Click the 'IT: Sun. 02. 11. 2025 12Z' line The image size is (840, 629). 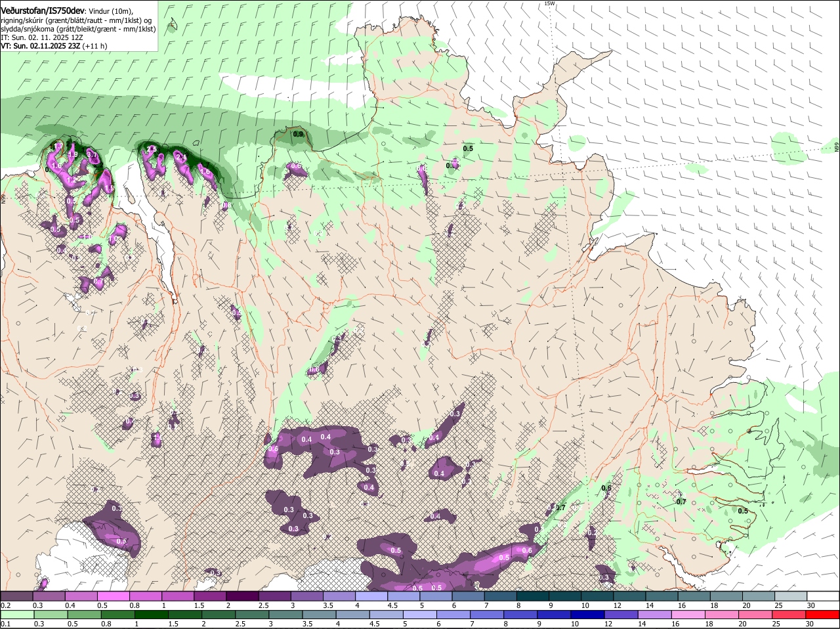point(41,37)
